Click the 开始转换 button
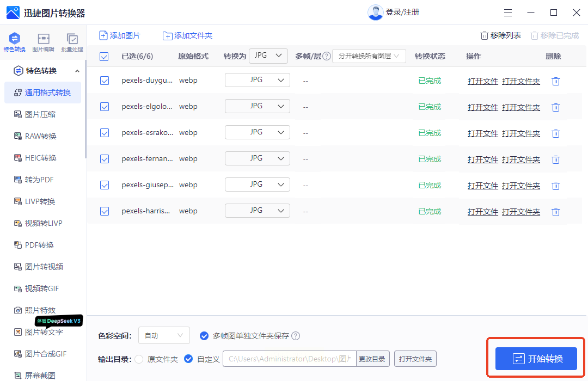Viewport: 588px width, 381px height. coord(536,359)
